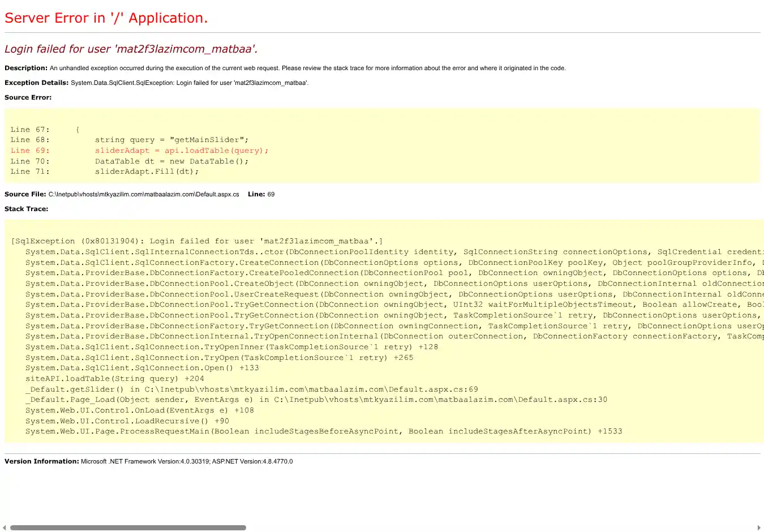Click the italic 'Login failed for user' subtitle
This screenshot has height=532, width=764.
tap(131, 49)
